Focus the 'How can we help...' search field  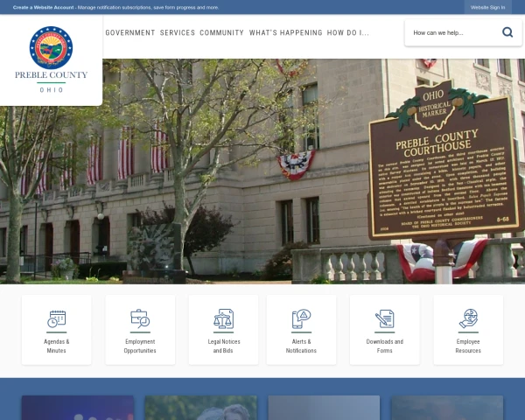[x=453, y=33]
